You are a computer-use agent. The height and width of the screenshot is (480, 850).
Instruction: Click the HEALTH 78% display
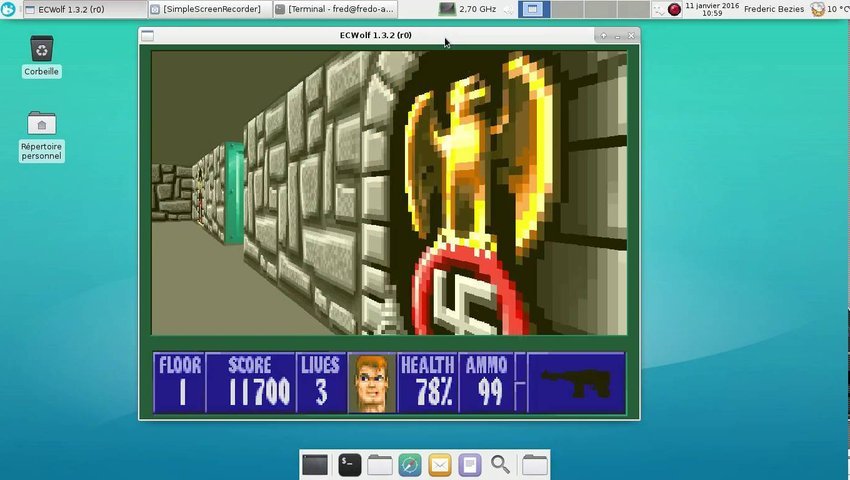pyautogui.click(x=428, y=382)
